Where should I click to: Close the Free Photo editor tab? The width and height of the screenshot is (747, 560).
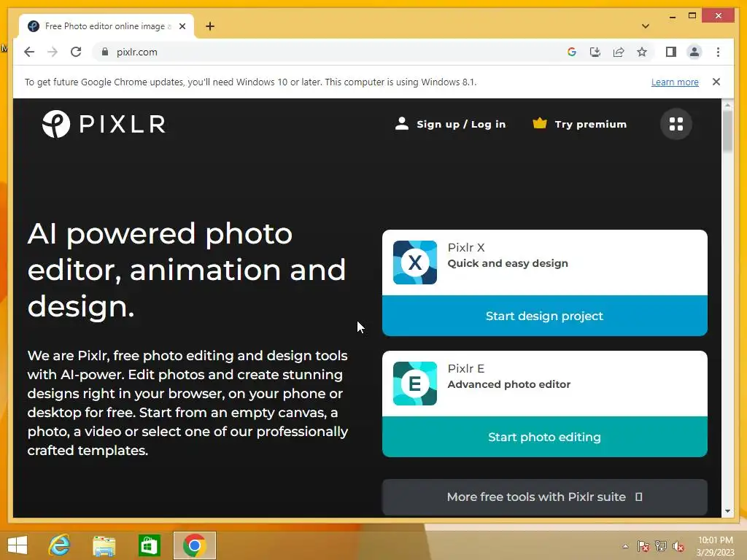coord(182,26)
